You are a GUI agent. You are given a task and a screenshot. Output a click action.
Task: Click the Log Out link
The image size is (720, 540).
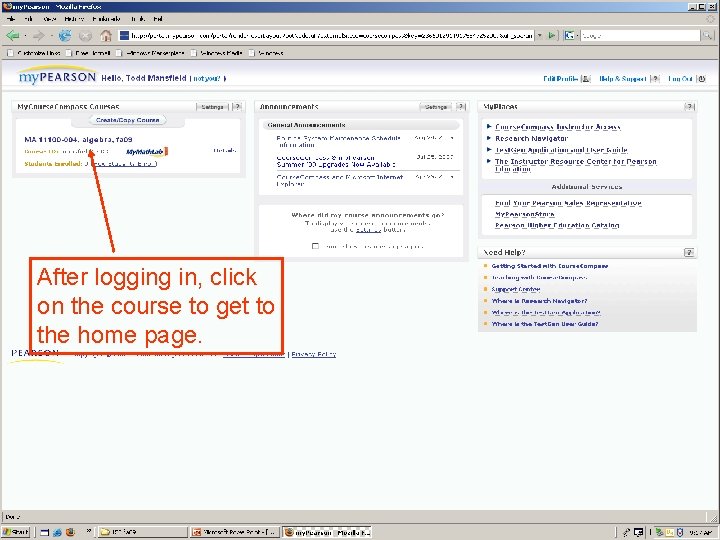tap(680, 79)
